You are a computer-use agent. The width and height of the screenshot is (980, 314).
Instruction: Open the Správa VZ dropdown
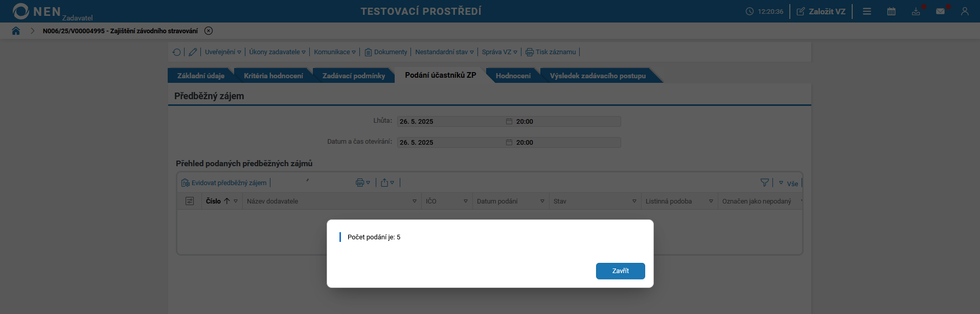click(x=499, y=52)
